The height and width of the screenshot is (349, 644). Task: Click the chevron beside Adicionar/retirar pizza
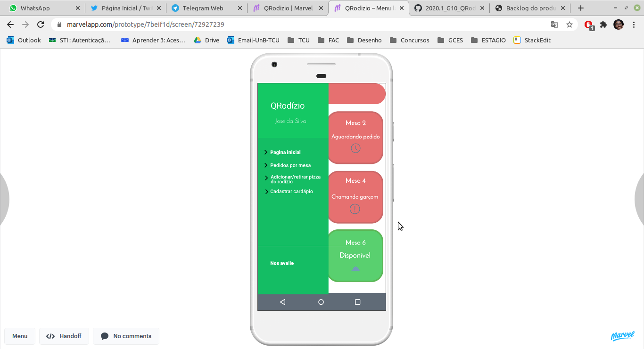click(x=266, y=178)
